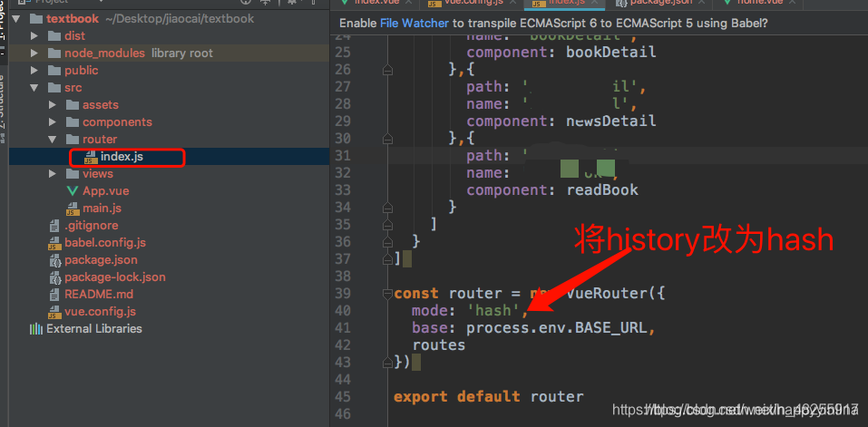Click the 'base: process.env.BASE_URL,' code line
This screenshot has height=427, width=868.
coord(533,328)
